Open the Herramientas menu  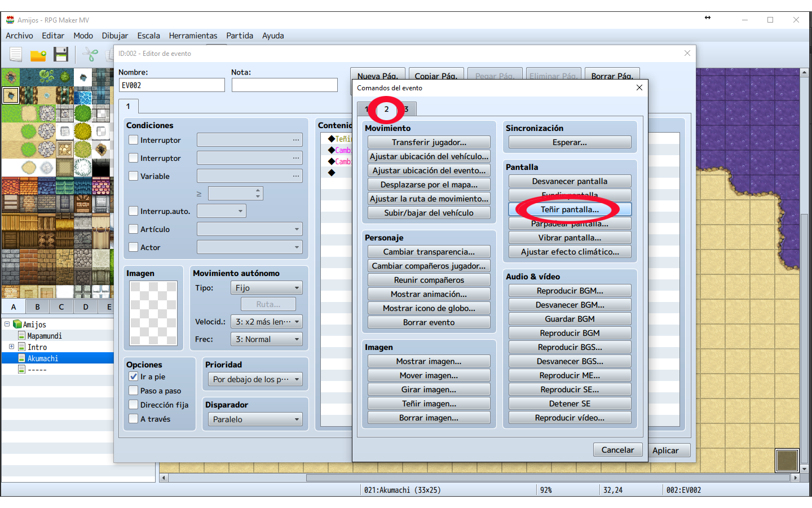point(193,36)
